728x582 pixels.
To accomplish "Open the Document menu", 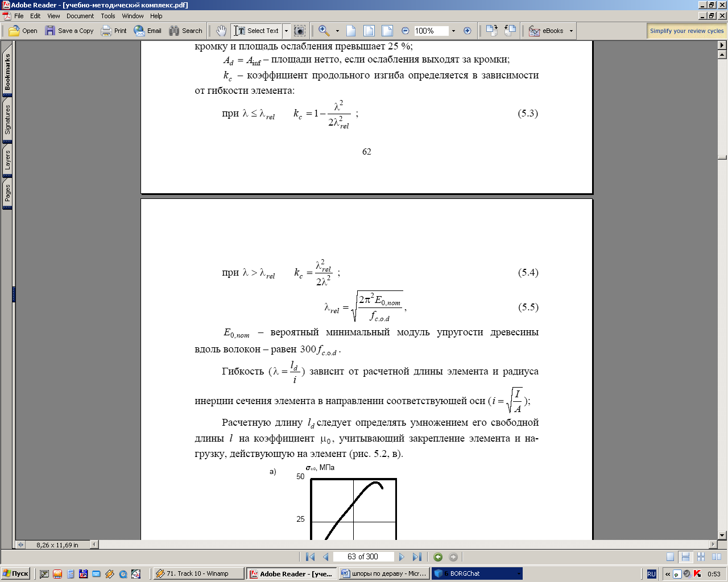I will point(80,16).
